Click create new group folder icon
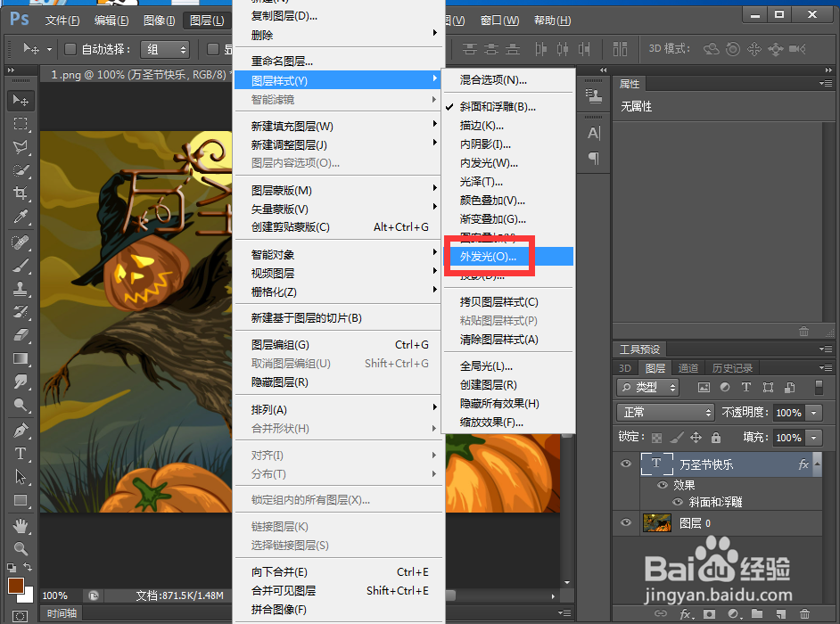 756,614
